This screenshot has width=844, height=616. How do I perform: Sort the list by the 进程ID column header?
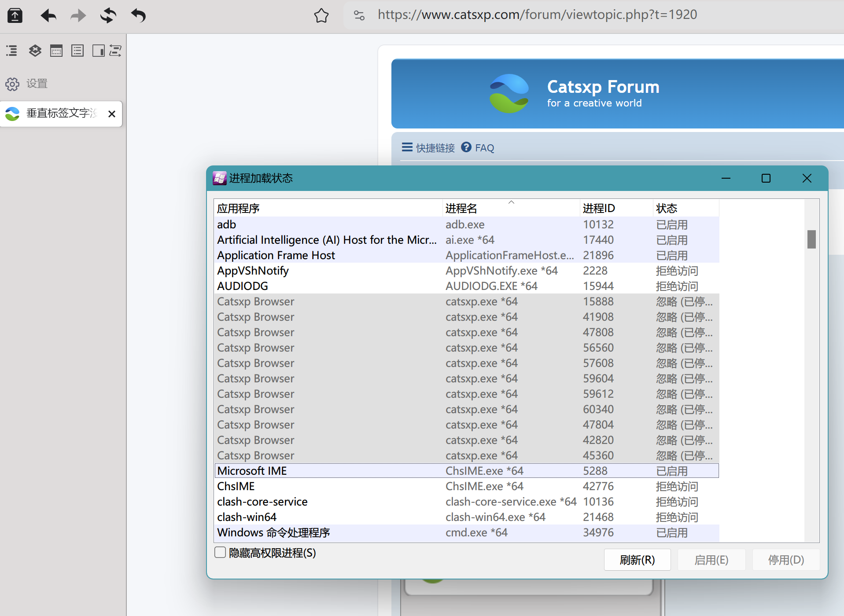point(599,208)
